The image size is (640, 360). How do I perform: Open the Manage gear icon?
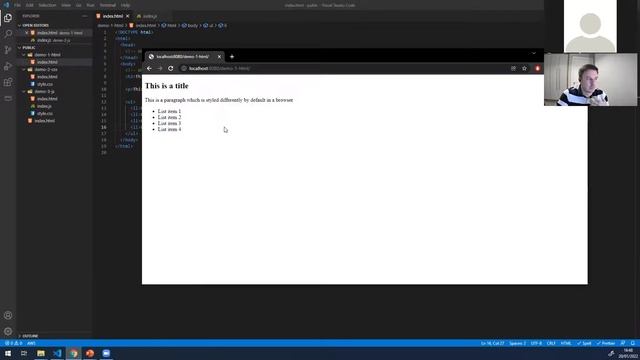[x=8, y=331]
